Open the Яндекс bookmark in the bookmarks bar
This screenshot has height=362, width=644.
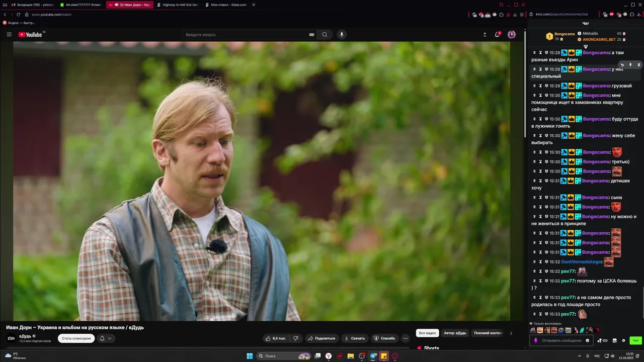19,23
